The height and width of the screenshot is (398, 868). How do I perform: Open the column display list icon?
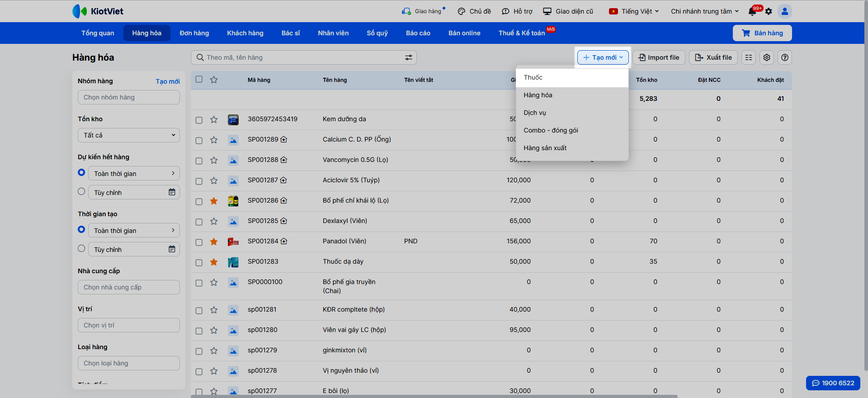point(749,57)
